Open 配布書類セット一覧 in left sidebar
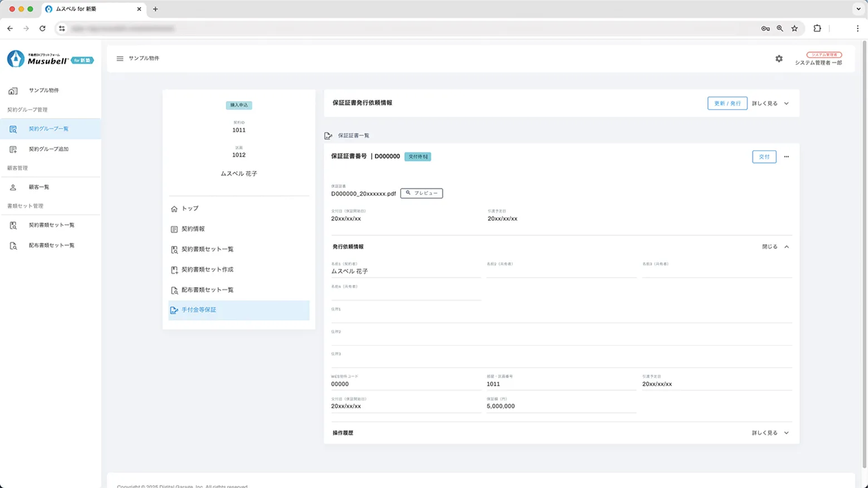868x488 pixels. tap(51, 245)
